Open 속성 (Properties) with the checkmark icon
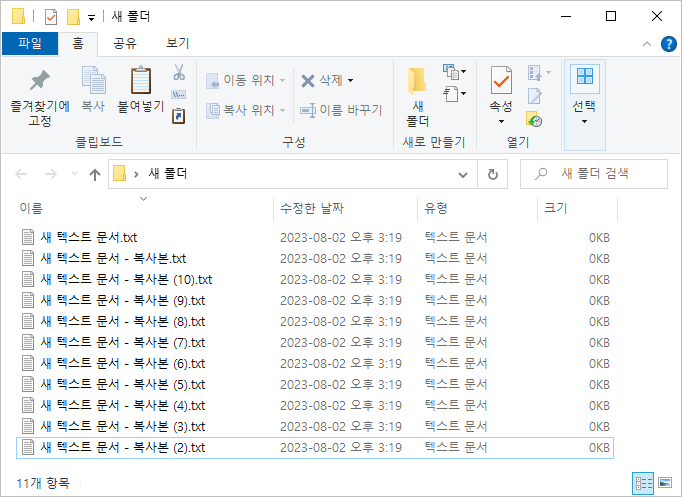Screen dimensions: 682x497 [501, 80]
